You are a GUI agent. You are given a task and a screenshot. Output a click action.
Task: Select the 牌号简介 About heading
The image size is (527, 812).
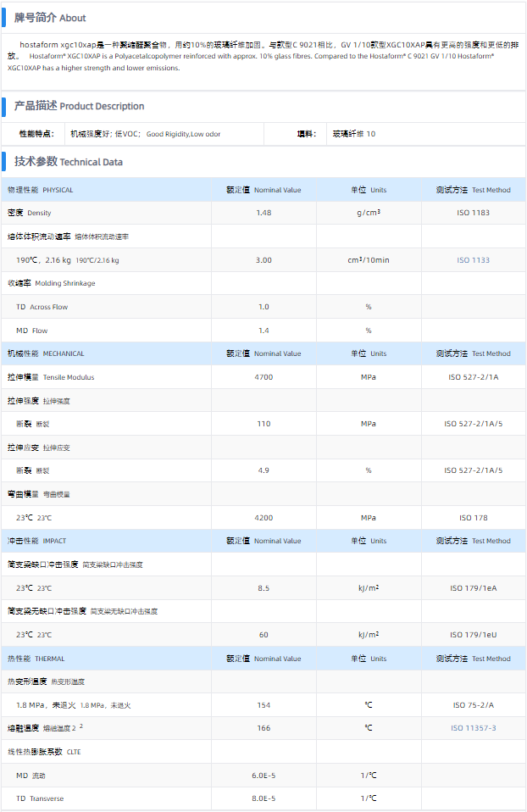[50, 18]
